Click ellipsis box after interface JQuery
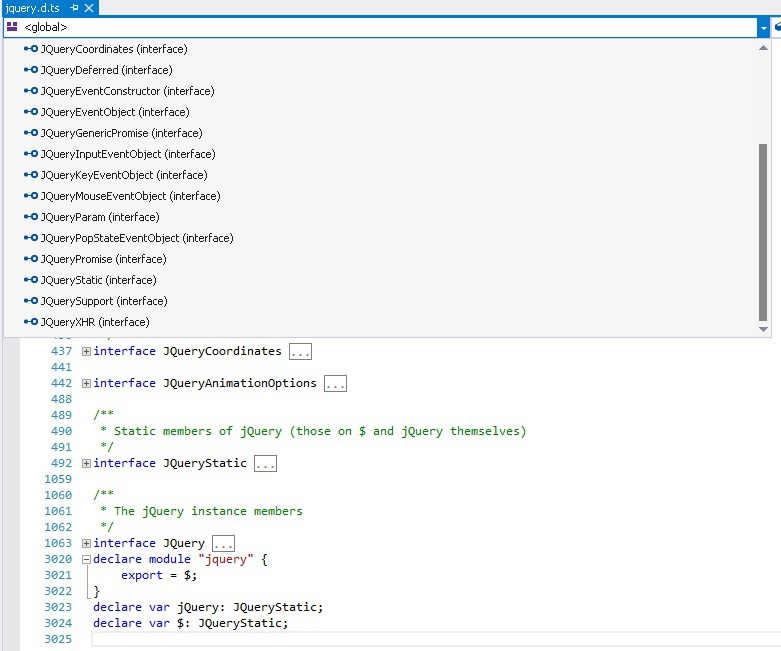Viewport: 781px width, 651px height. pos(223,543)
